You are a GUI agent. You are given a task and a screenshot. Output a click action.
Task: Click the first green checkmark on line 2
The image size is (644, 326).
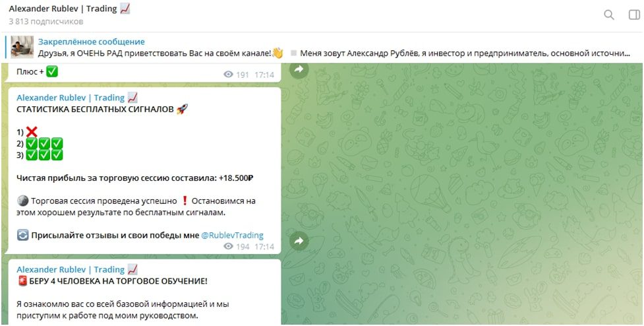click(x=32, y=143)
